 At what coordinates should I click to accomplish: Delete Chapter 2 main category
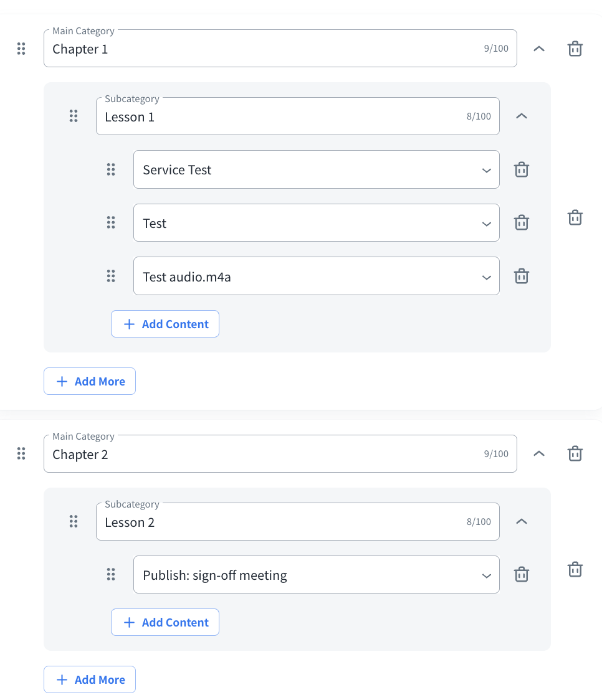575,454
